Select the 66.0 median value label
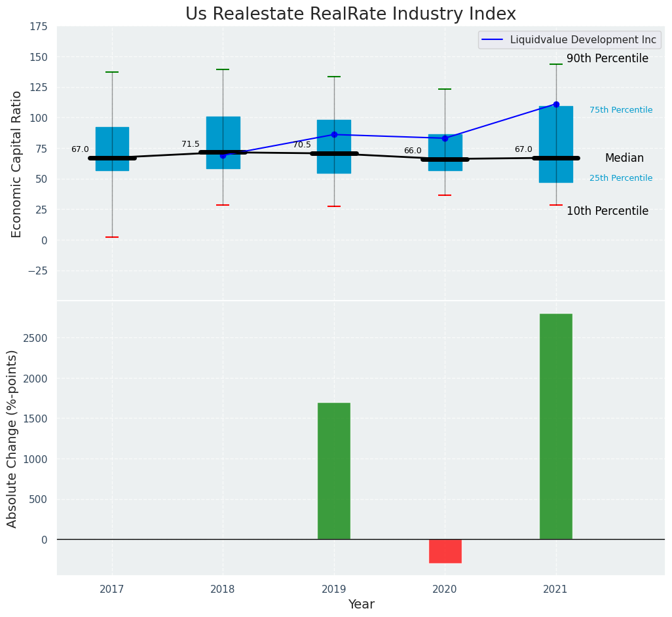The image size is (672, 617). click(x=413, y=151)
